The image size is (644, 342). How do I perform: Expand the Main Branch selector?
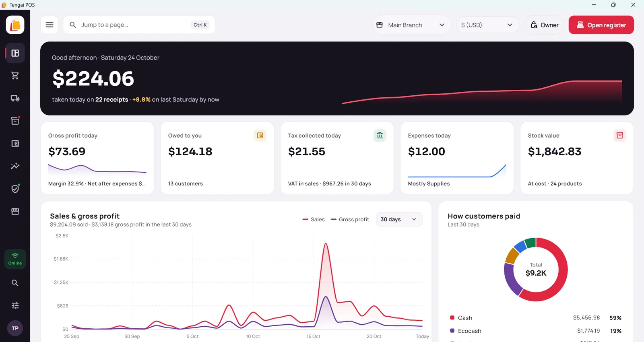412,25
